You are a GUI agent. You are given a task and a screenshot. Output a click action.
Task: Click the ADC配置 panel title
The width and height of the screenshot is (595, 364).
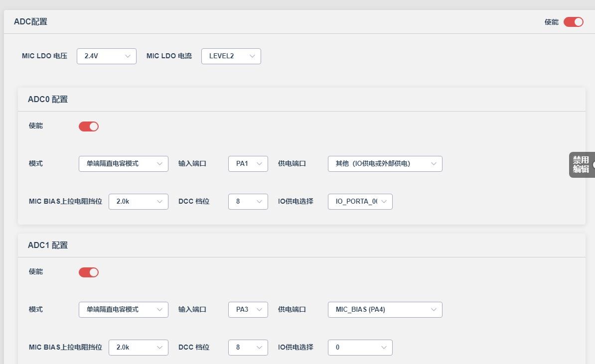pos(31,21)
